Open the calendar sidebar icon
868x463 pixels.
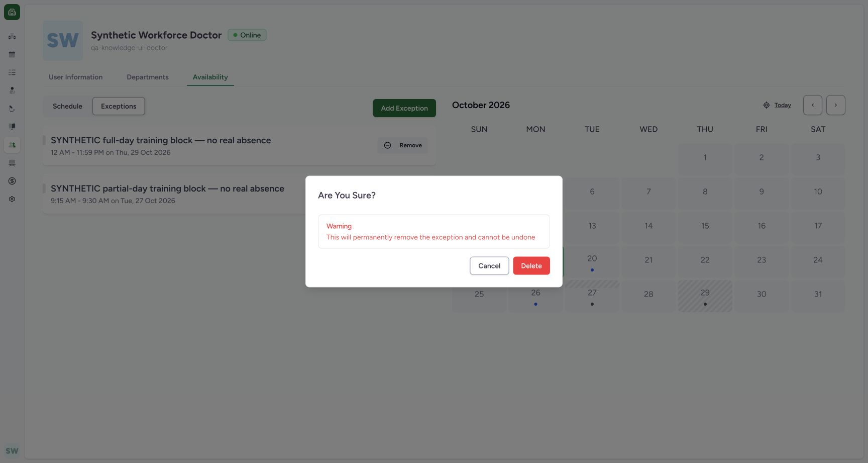coord(12,54)
